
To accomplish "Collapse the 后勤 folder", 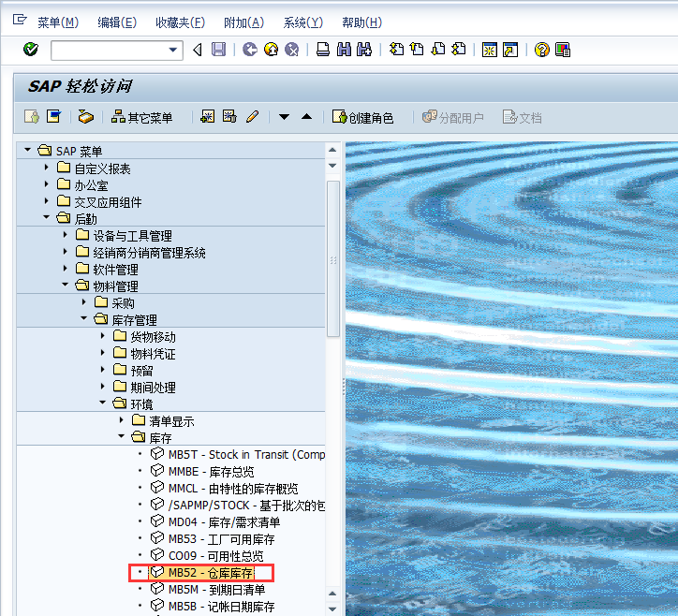I will [x=46, y=217].
